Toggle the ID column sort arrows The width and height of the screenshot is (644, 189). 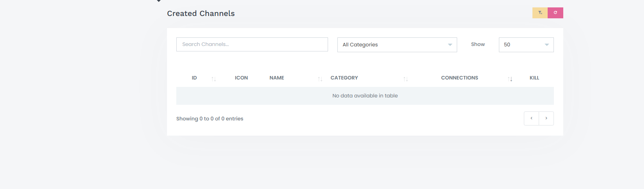(214, 79)
